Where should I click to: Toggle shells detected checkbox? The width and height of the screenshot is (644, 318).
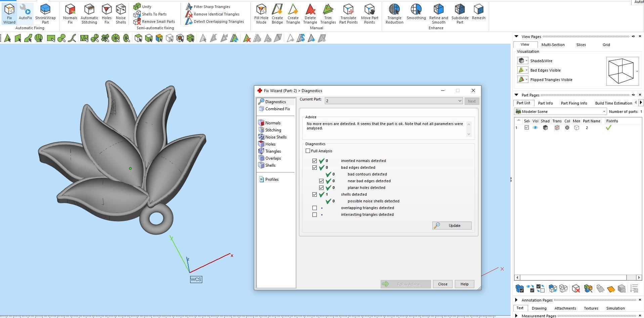(x=314, y=194)
